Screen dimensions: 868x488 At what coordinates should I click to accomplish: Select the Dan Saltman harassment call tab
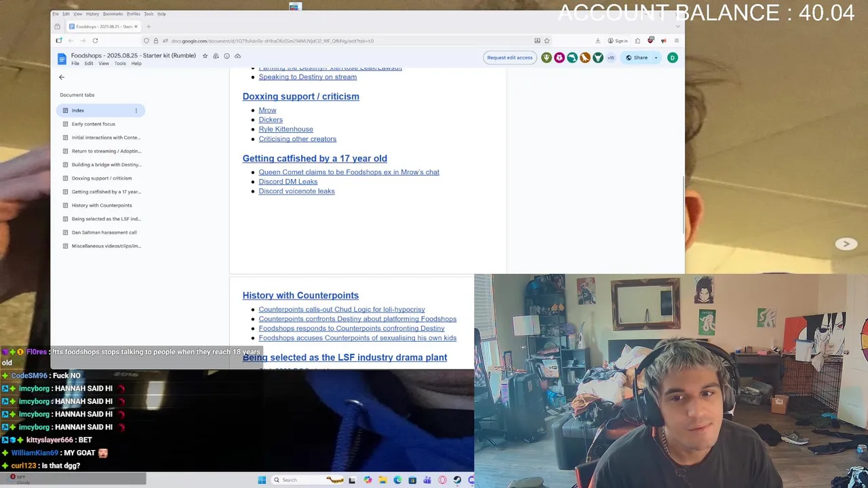pos(100,232)
